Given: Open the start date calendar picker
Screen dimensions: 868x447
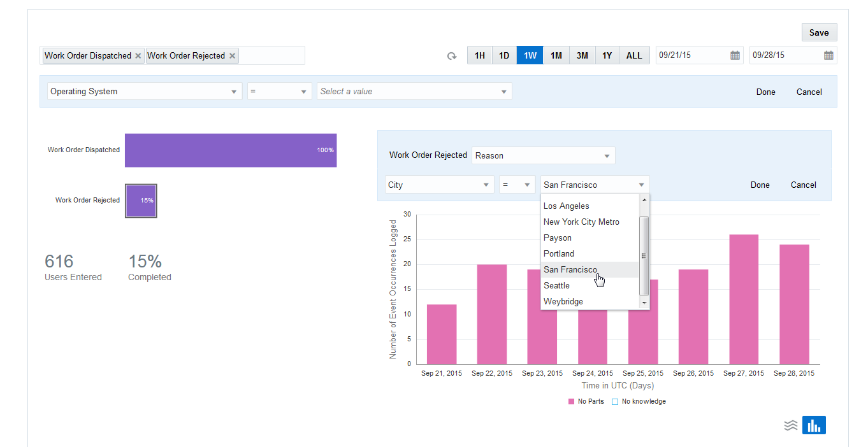Looking at the screenshot, I should 735,55.
